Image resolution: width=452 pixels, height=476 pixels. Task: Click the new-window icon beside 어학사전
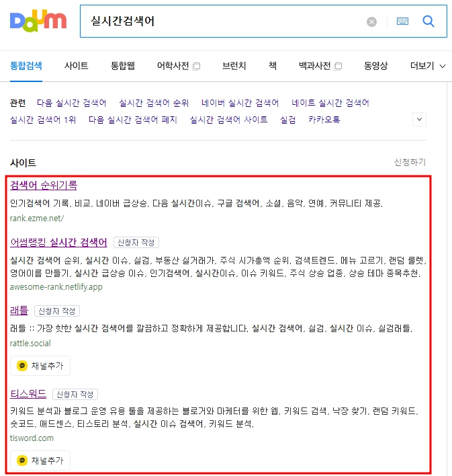point(197,66)
